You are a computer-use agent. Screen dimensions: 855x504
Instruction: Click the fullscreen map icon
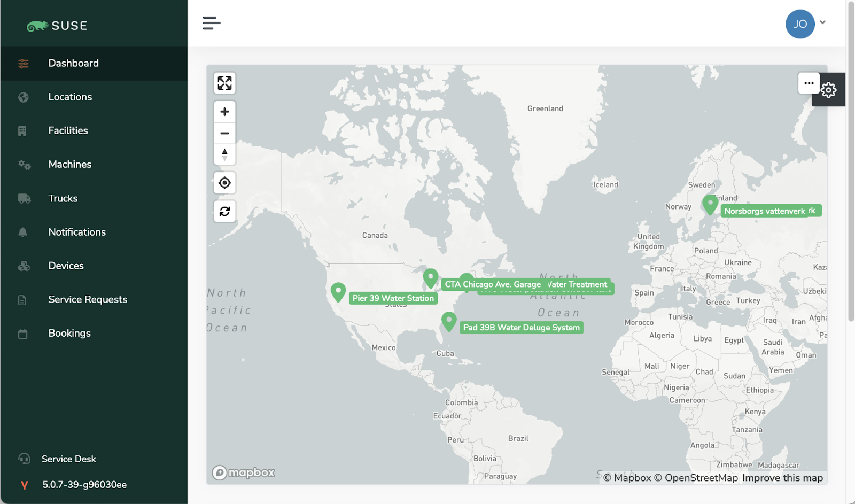[x=224, y=83]
